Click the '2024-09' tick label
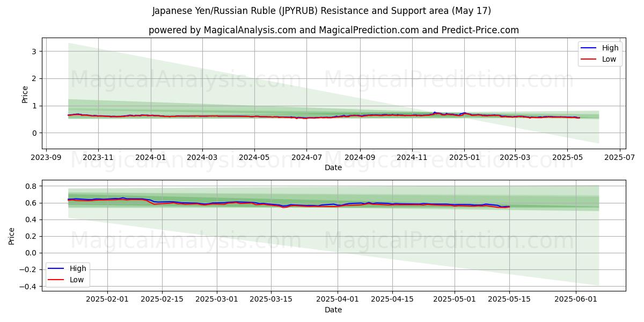The width and height of the screenshot is (644, 322). [x=360, y=158]
